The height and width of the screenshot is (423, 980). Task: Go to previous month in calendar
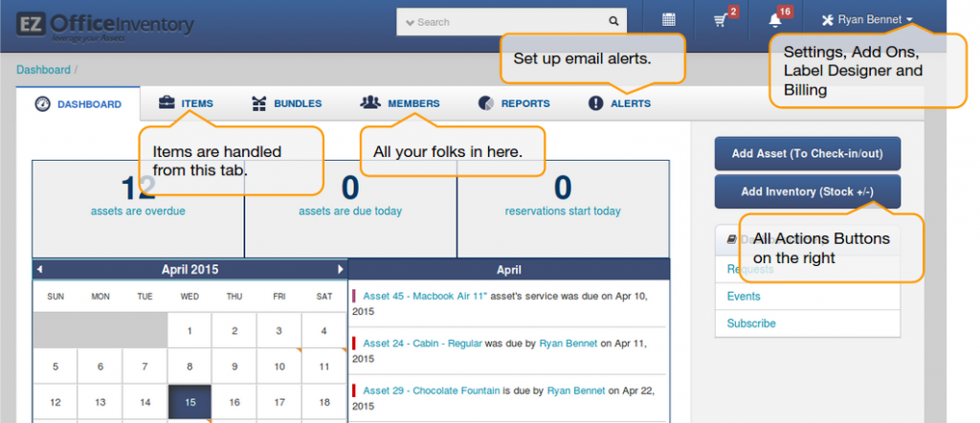point(39,270)
